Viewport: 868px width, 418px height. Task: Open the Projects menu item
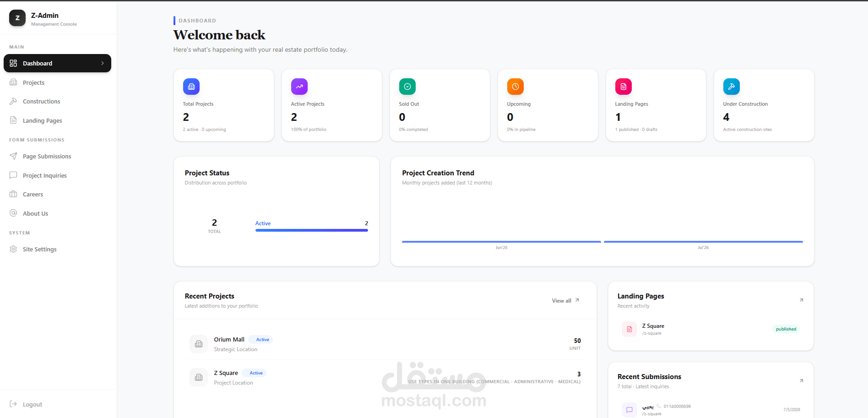click(58, 82)
